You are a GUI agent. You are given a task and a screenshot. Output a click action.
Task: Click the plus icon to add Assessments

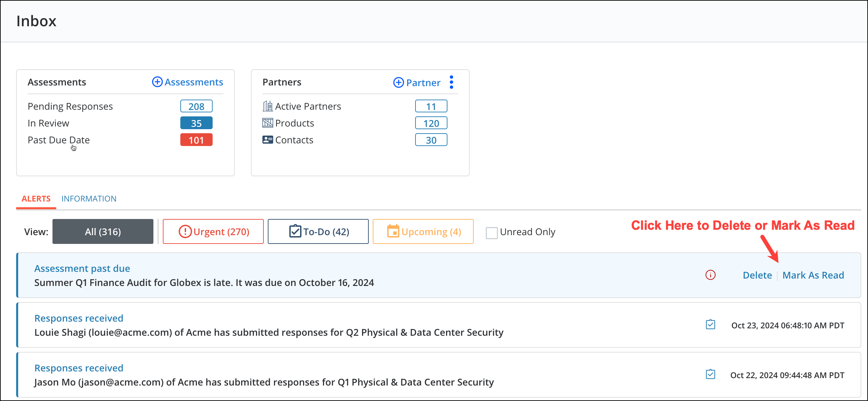[157, 82]
